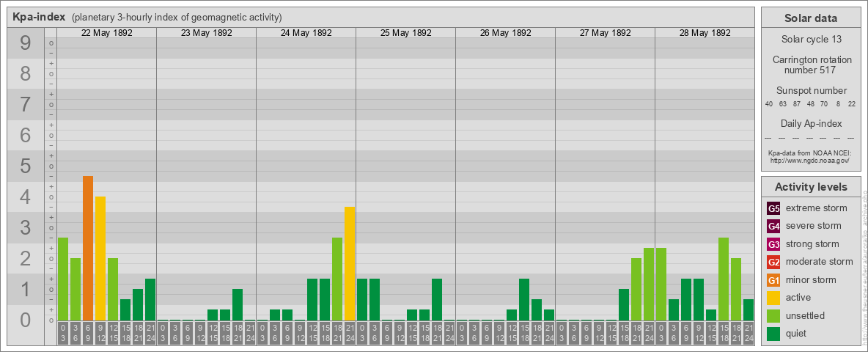Screen dimensions: 868x352
Task: Click the Kp scale number 0
Action: pyautogui.click(x=26, y=320)
